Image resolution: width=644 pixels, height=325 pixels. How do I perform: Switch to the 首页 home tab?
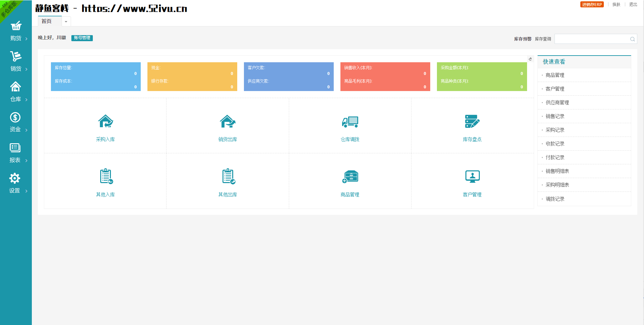47,21
